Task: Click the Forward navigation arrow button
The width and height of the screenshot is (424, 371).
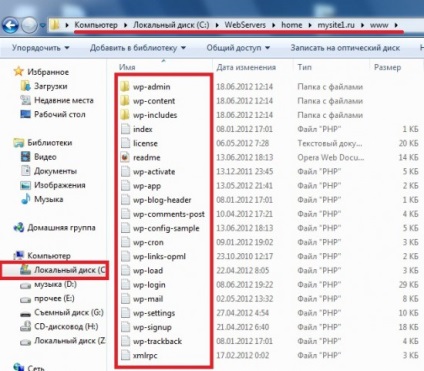Action: [29, 25]
